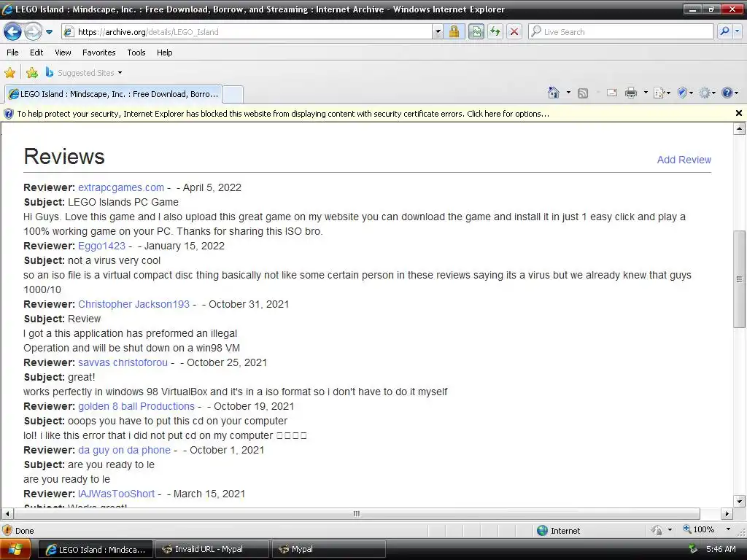Focus the Live Search box

tap(621, 32)
